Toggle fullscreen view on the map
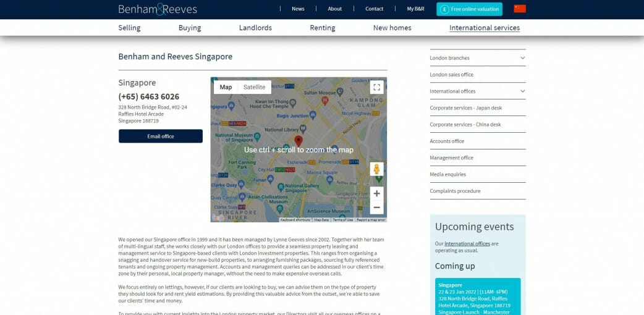 [x=376, y=87]
